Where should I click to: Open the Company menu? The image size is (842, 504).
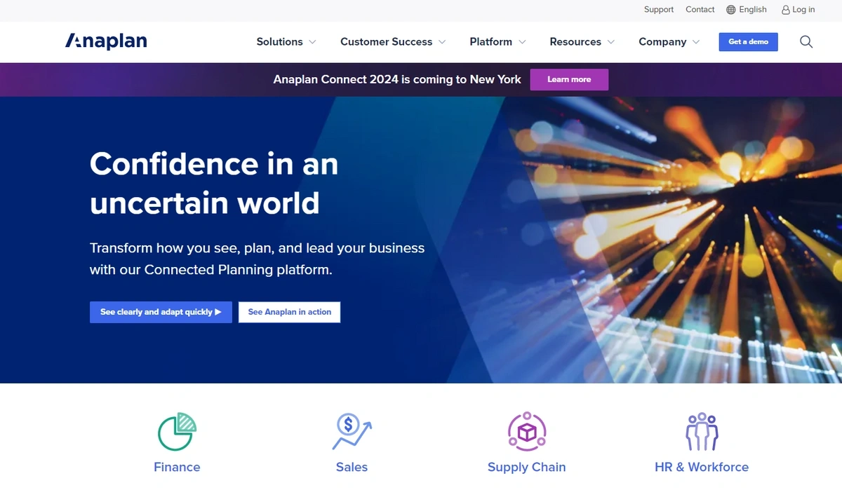pos(662,42)
